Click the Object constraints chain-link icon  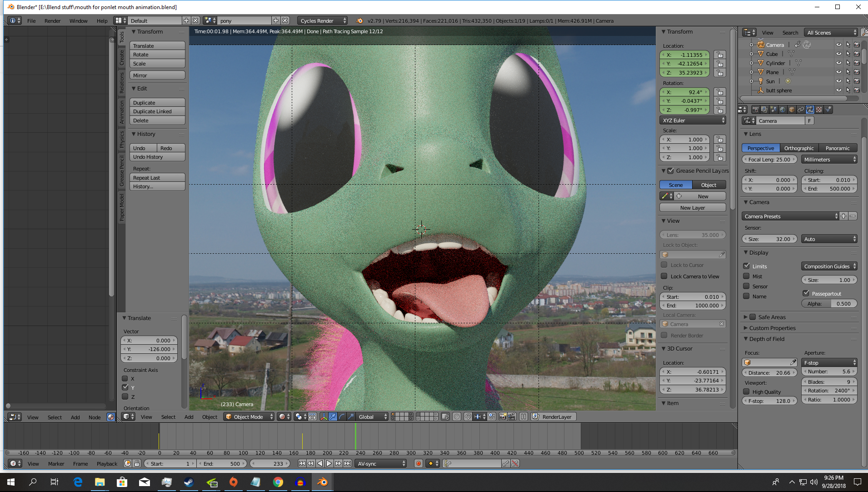point(801,110)
